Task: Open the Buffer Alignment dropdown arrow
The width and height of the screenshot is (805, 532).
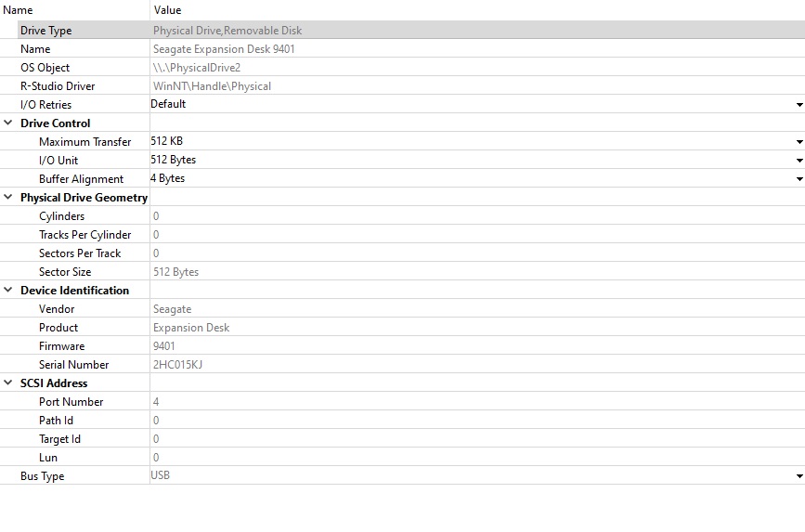Action: click(799, 178)
